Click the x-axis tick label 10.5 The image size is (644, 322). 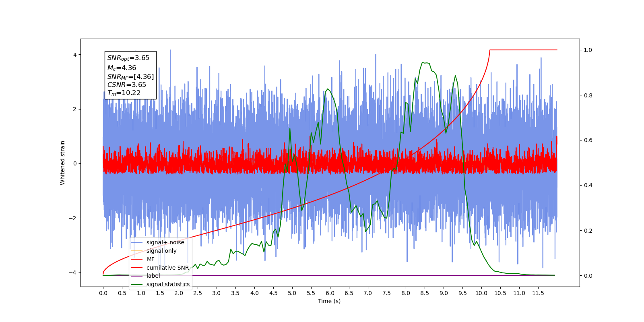point(500,293)
